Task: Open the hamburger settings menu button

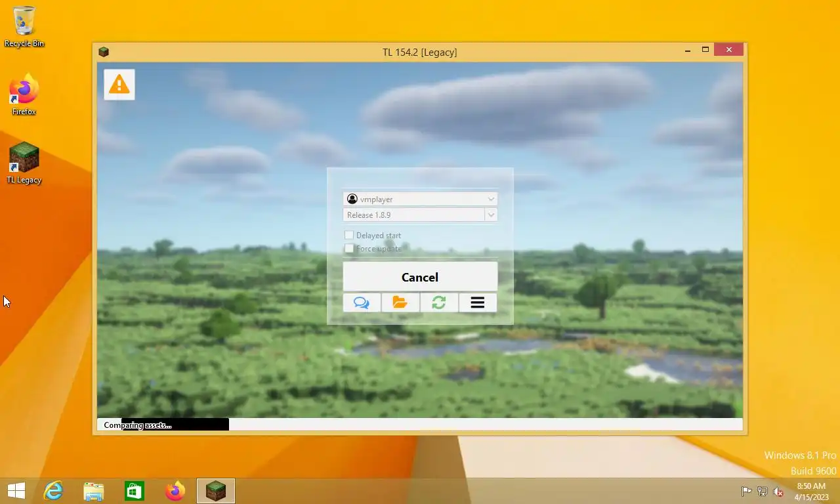Action: (478, 303)
